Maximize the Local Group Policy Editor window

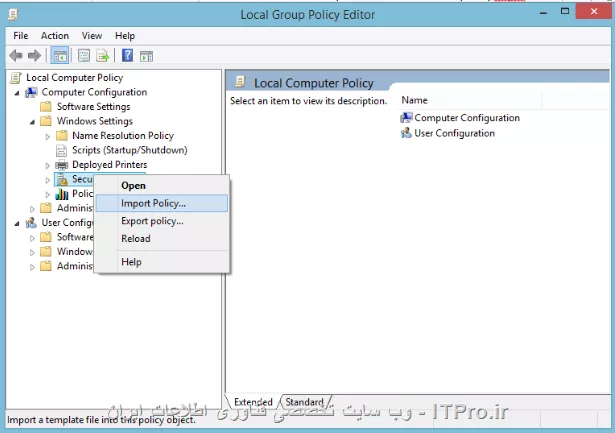[x=565, y=11]
